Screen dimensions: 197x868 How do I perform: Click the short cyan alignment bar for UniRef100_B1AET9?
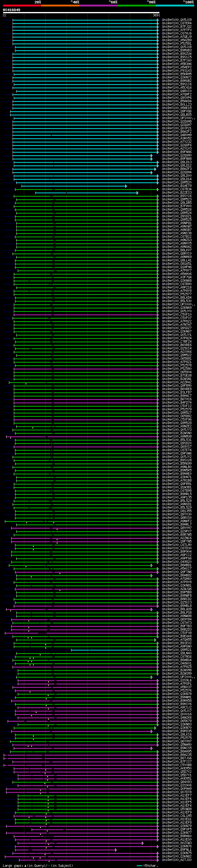[74, 186]
